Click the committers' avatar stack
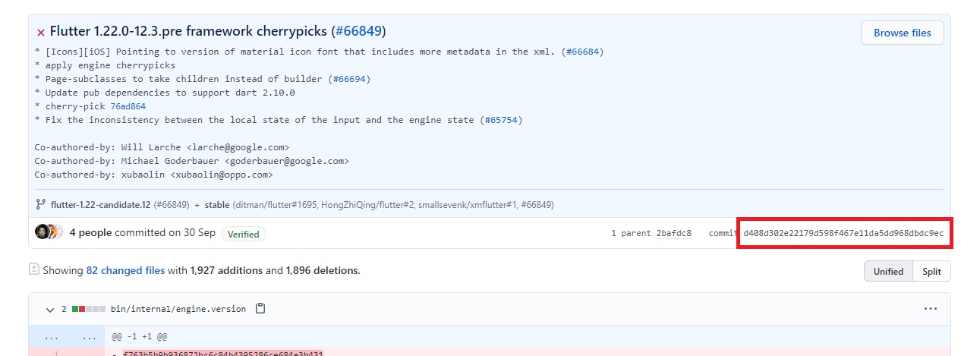The image size is (980, 356). (x=49, y=232)
